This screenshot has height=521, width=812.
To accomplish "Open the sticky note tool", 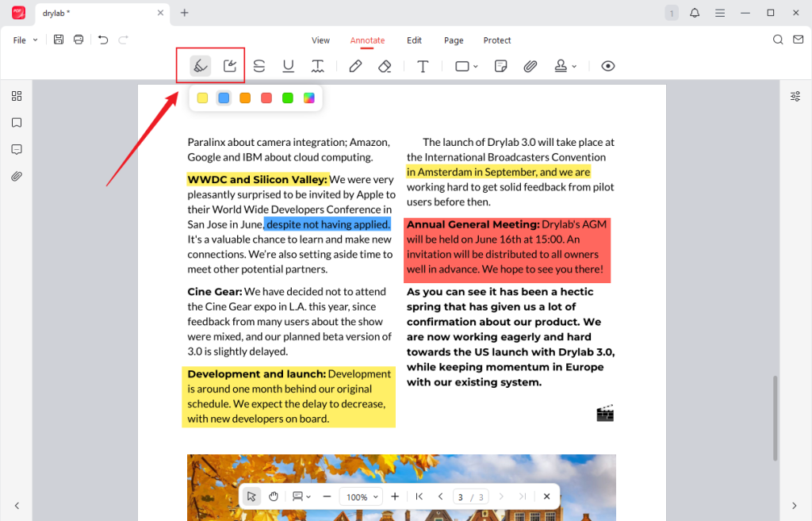I will [x=500, y=66].
